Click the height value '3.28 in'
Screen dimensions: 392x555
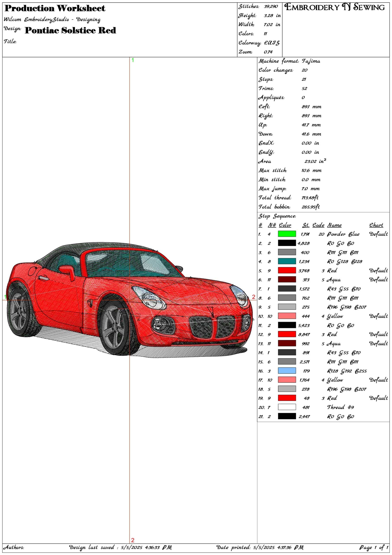272,15
